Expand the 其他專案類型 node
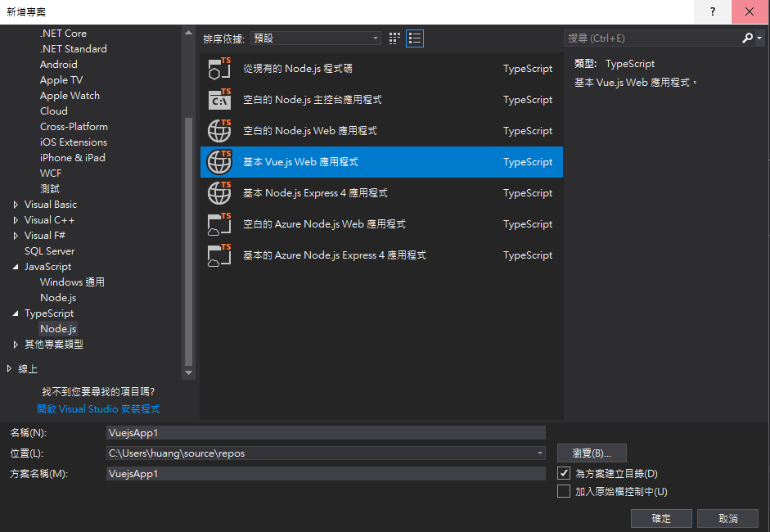770x532 pixels. (16, 345)
